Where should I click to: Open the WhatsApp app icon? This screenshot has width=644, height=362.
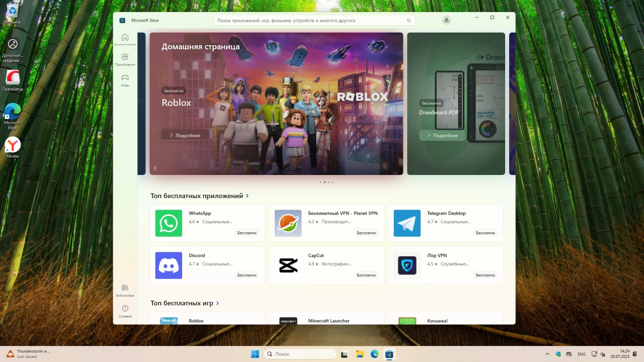169,223
